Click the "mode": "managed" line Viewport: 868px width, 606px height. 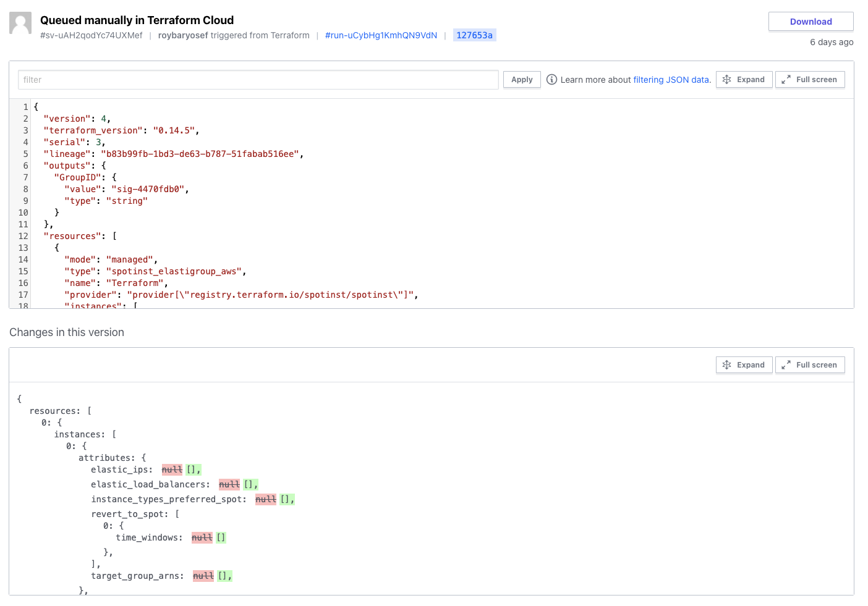point(111,259)
